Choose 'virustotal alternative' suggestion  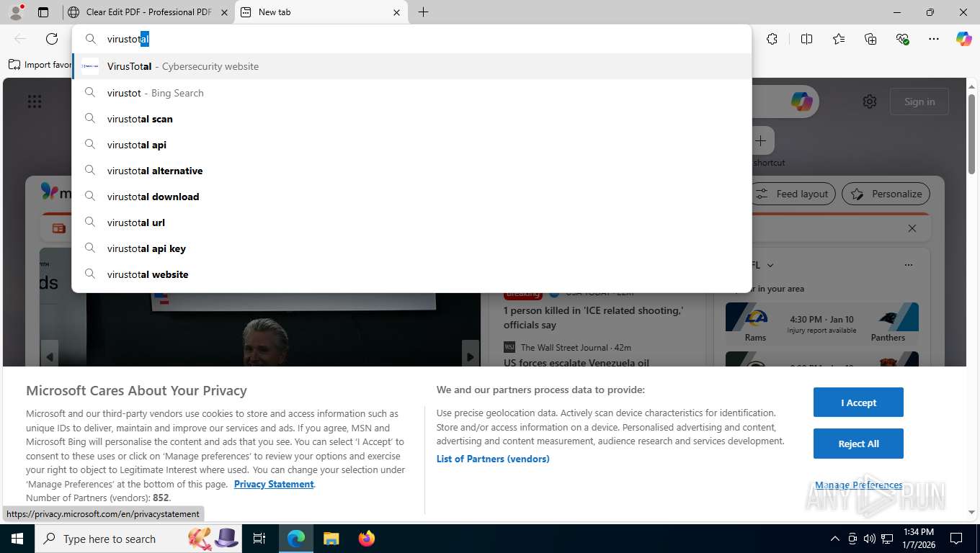click(411, 171)
